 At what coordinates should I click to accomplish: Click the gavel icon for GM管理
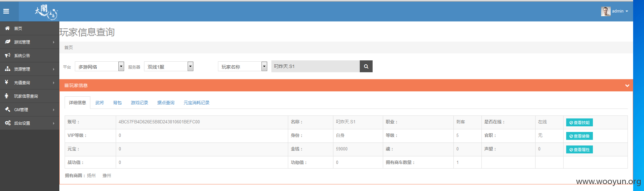coord(7,109)
